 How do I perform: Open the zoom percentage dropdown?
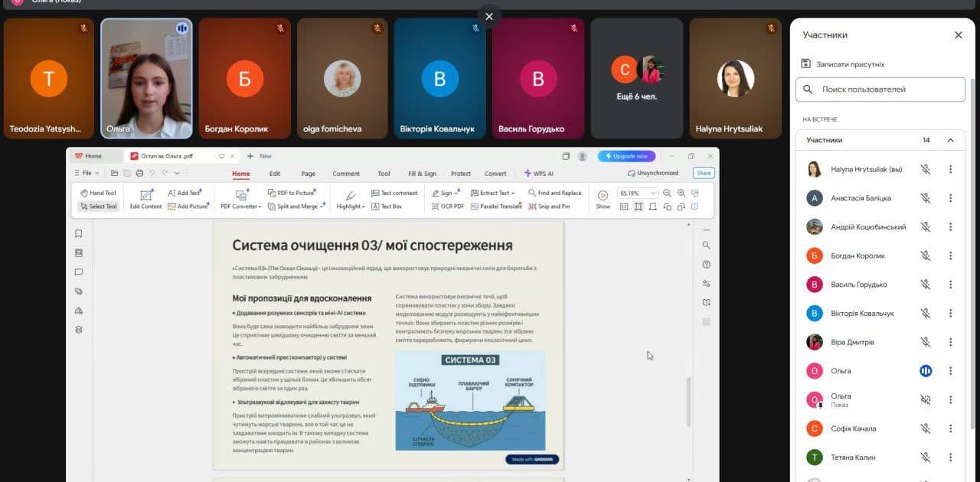pos(653,194)
